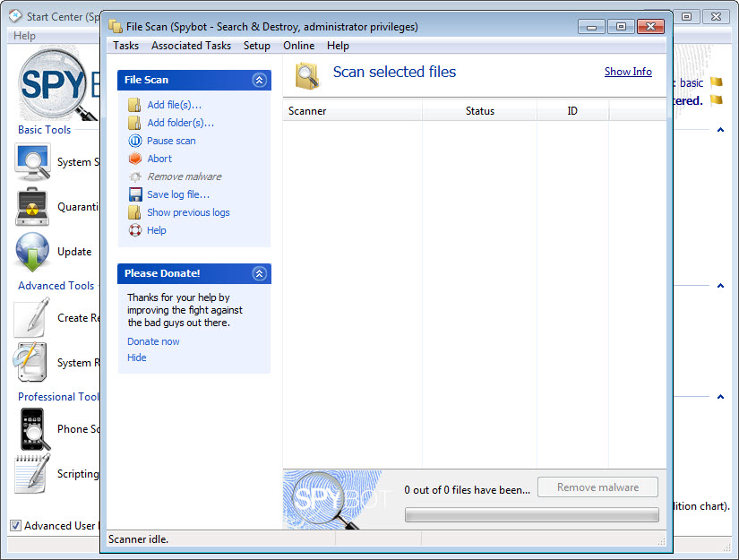Open Quarantine briefcase icon in Start Center
This screenshot has height=560, width=739.
(x=32, y=206)
